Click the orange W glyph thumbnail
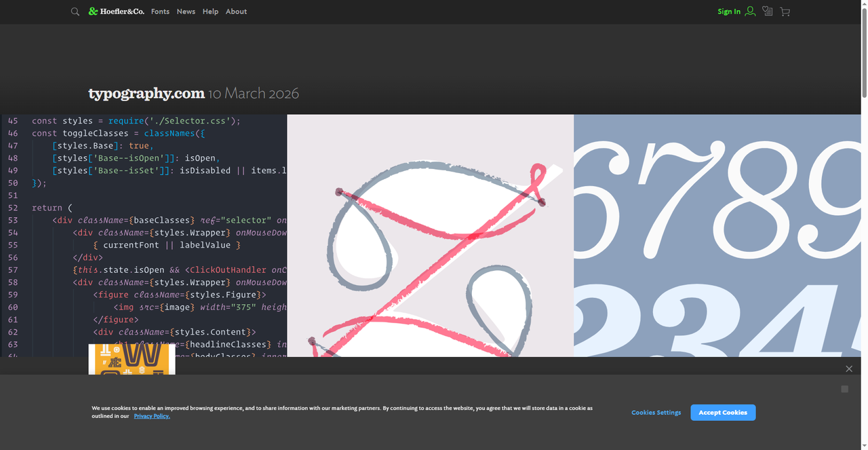Image resolution: width=868 pixels, height=450 pixels. (x=132, y=358)
